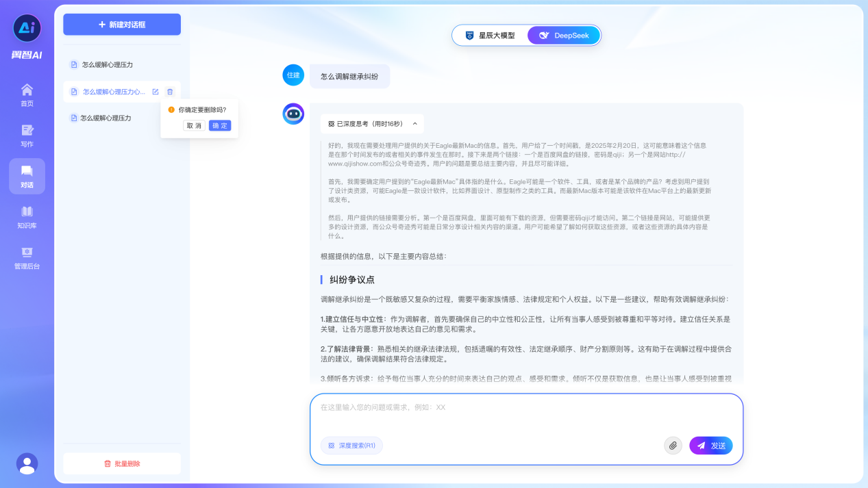Viewport: 868px width, 488px height.
Task: Click the 纠纷争议点 heading
Action: pos(352,280)
